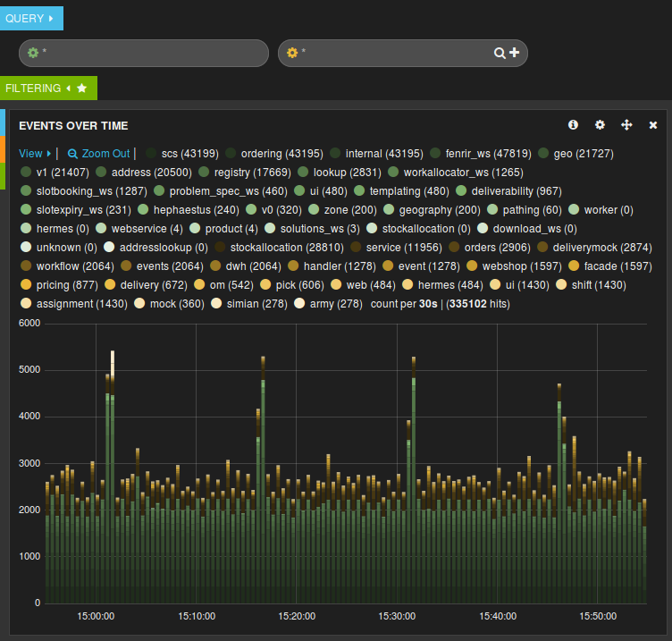Viewport: 672px width, 641px height.
Task: Click the orders (2906) legend dot
Action: (x=454, y=247)
